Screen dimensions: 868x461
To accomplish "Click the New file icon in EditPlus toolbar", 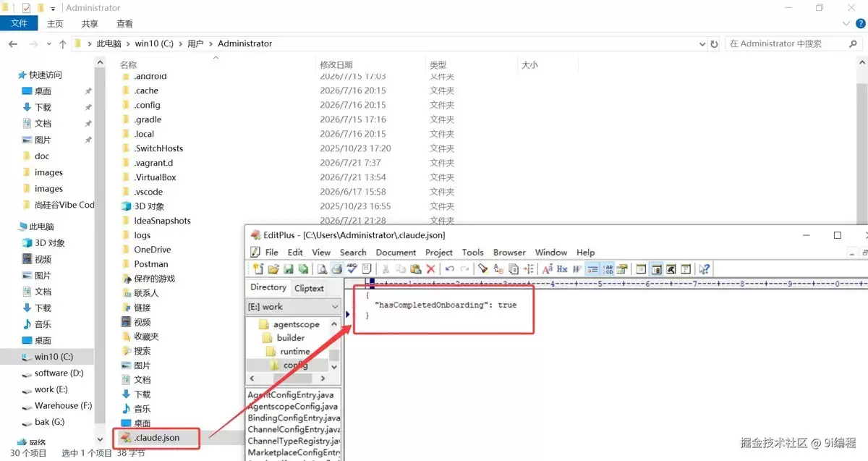I will 258,269.
